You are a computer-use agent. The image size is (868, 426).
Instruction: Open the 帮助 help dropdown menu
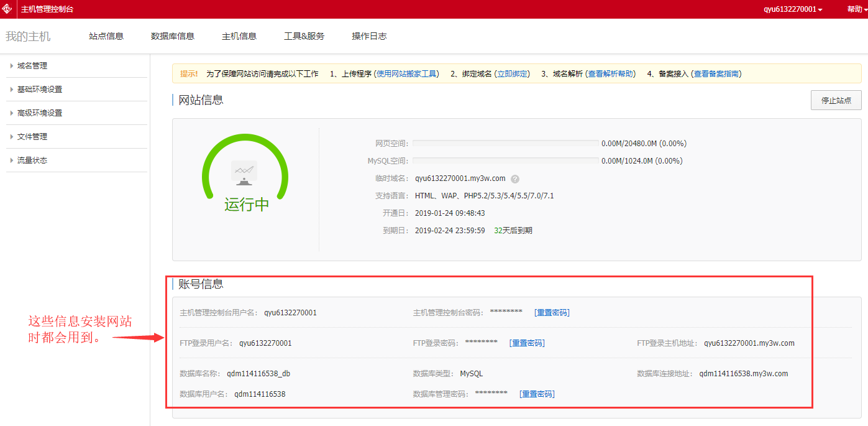tap(856, 9)
